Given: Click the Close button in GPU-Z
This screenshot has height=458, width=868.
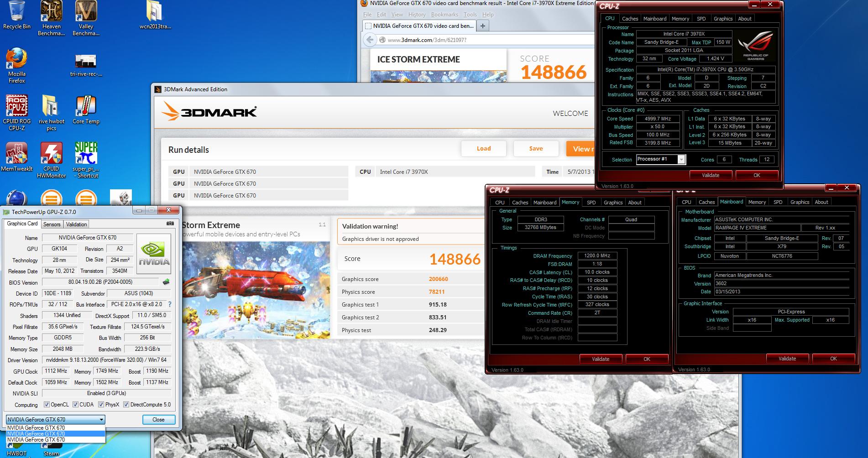Looking at the screenshot, I should pos(158,420).
